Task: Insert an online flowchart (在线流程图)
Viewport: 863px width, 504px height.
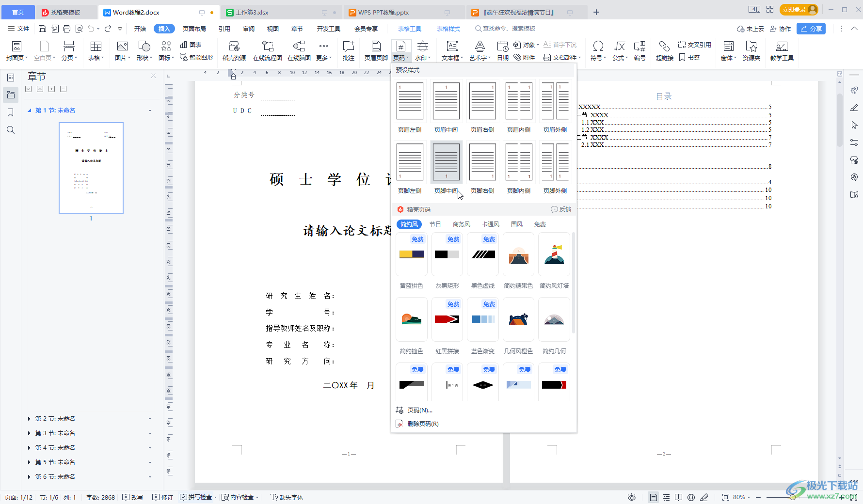Action: pos(267,51)
